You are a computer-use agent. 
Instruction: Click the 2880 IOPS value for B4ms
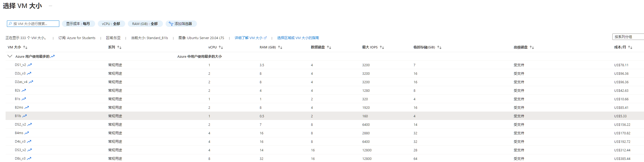(366, 133)
